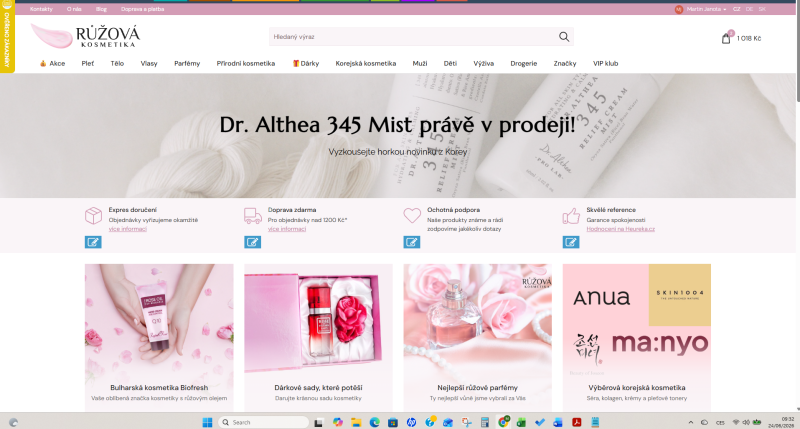
Task: Click the search magnifier icon in header
Action: [x=564, y=37]
